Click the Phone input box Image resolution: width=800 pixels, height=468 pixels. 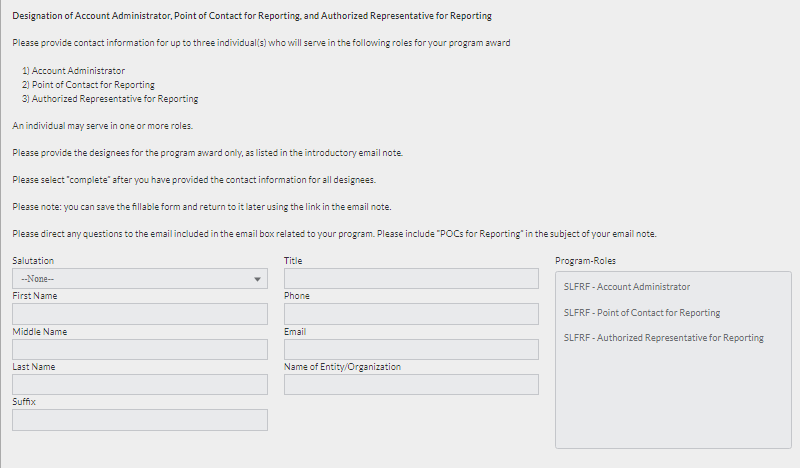click(x=411, y=314)
